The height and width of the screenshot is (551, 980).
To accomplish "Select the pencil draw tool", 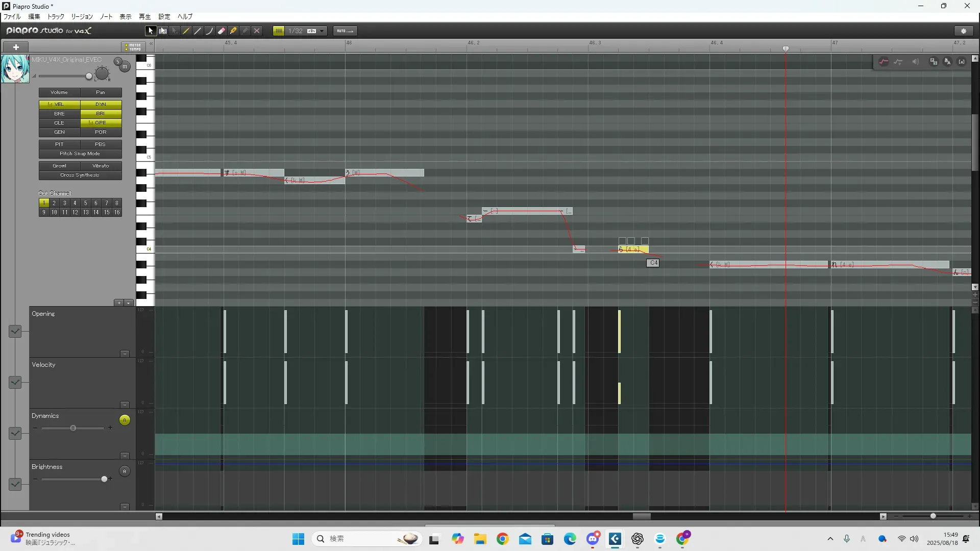I will tap(186, 31).
